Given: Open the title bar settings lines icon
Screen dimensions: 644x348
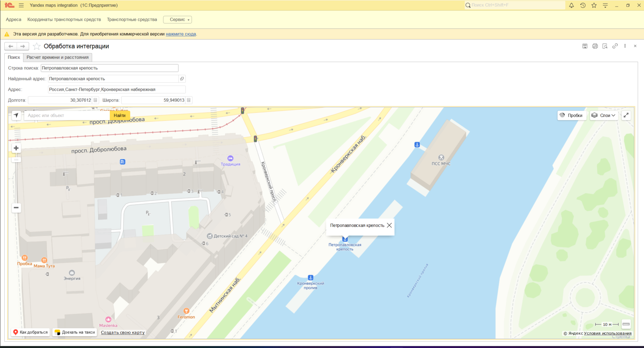Looking at the screenshot, I should click(x=605, y=5).
